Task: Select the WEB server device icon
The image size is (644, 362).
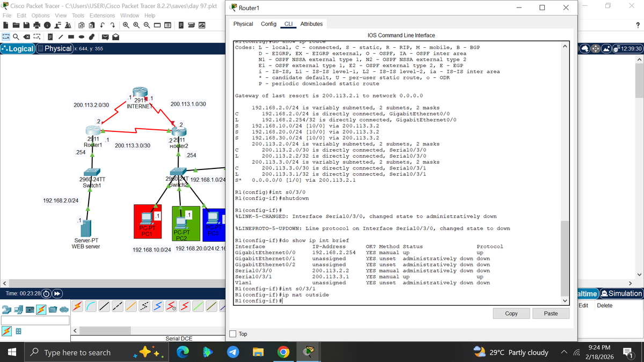Action: coord(86,227)
